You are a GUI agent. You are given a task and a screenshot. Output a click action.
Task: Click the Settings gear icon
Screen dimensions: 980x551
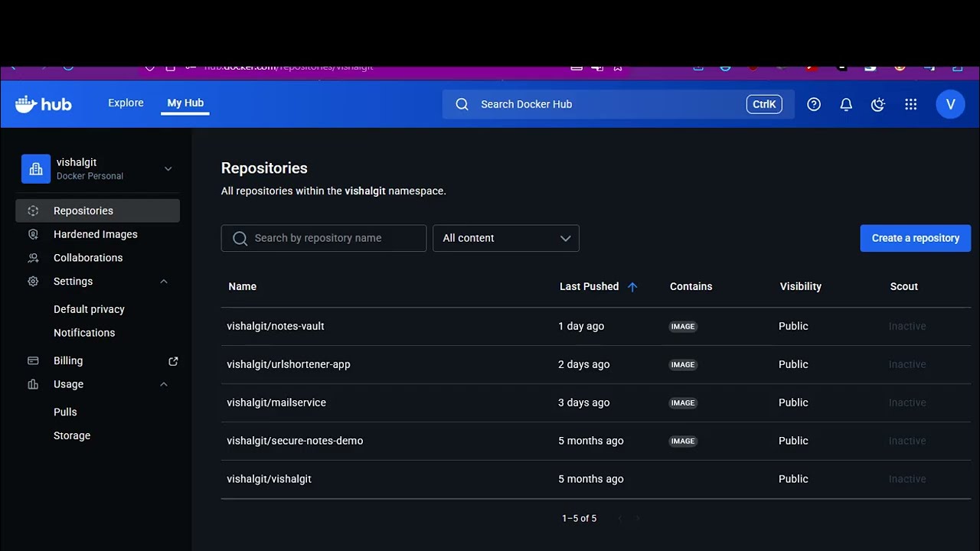[33, 282]
